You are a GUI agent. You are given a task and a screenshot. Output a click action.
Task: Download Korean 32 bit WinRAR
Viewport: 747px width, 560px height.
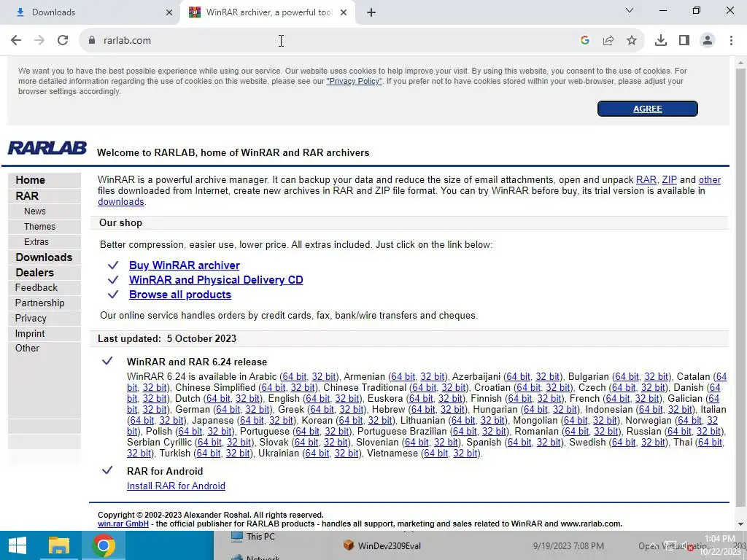(x=380, y=421)
